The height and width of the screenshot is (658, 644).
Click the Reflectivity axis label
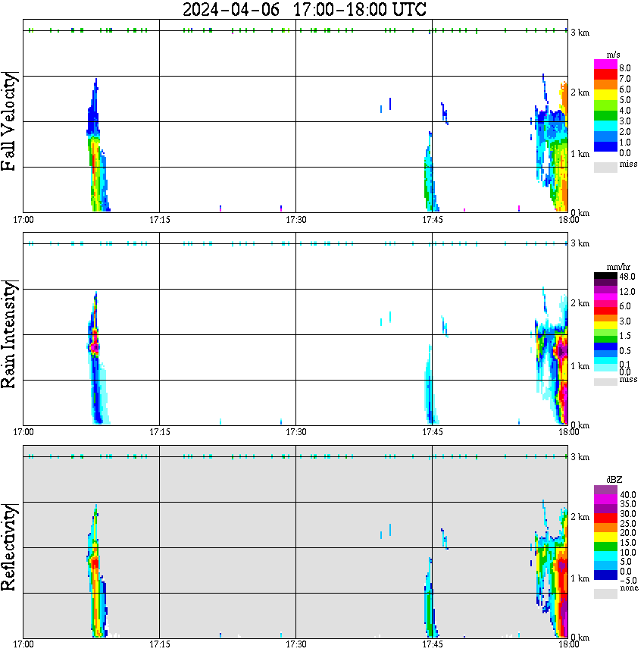8,547
